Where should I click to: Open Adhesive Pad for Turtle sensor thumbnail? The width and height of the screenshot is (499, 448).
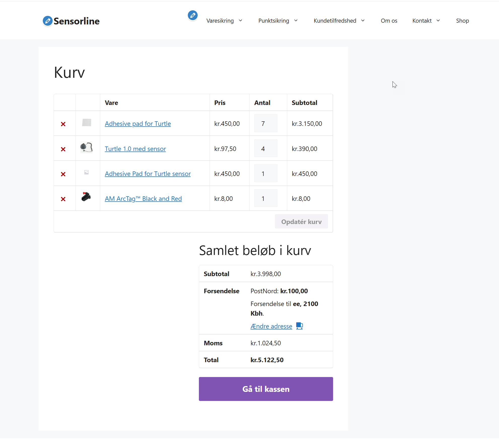[x=86, y=172]
